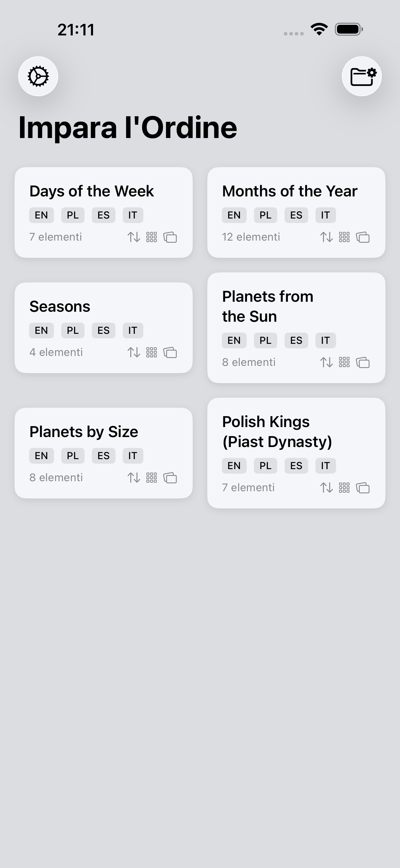Screen dimensions: 400x868
Task: Open Planets from the Sun card
Action: click(x=268, y=306)
